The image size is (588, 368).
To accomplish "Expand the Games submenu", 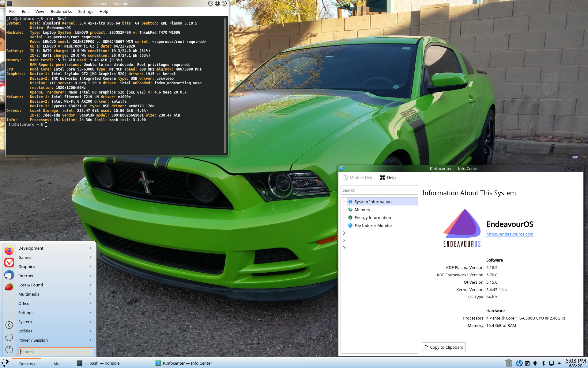I will [55, 257].
